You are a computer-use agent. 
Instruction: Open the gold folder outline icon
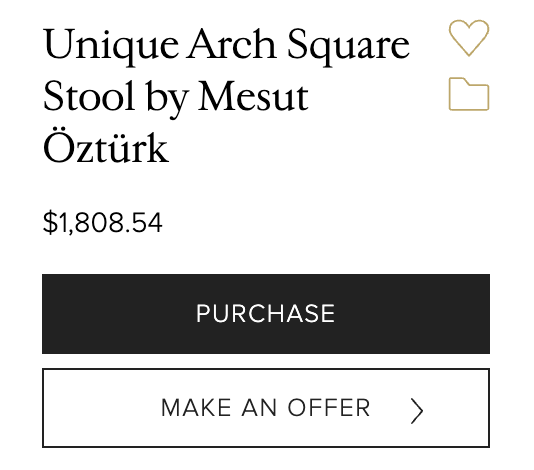coord(469,94)
